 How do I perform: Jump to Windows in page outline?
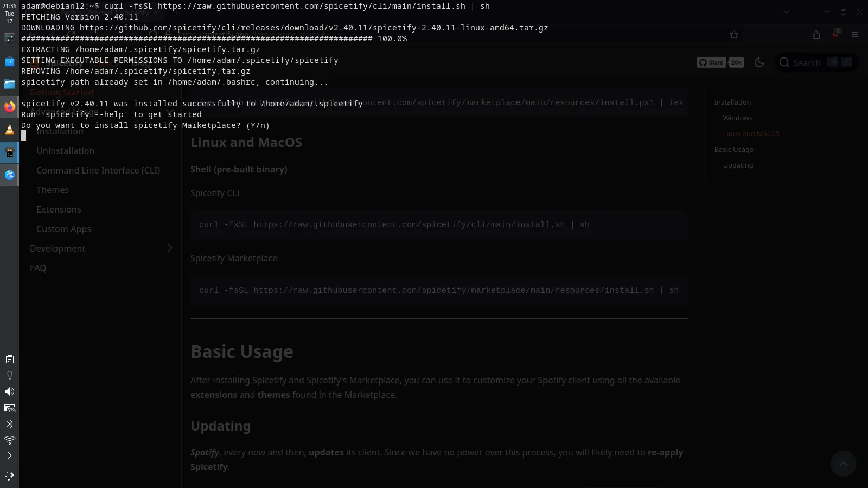[x=737, y=118]
